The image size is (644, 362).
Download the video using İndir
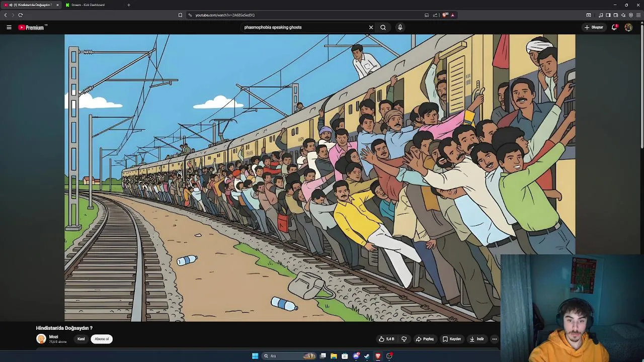click(477, 339)
